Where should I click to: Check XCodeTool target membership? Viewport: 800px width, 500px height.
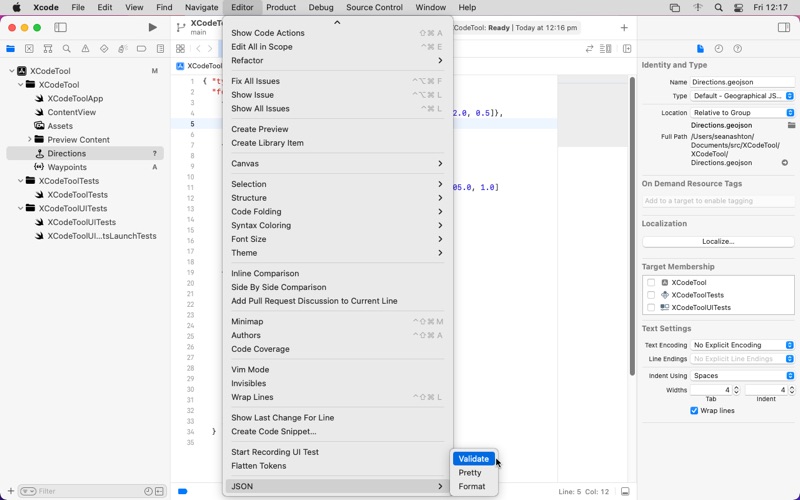[x=651, y=282]
